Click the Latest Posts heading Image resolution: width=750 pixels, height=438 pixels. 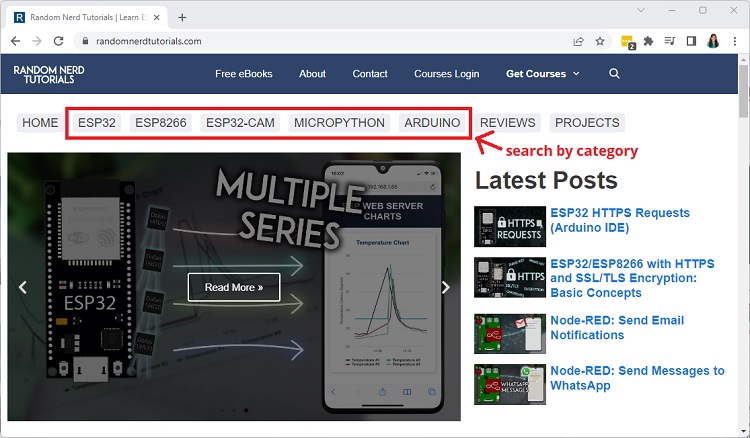[x=546, y=181]
